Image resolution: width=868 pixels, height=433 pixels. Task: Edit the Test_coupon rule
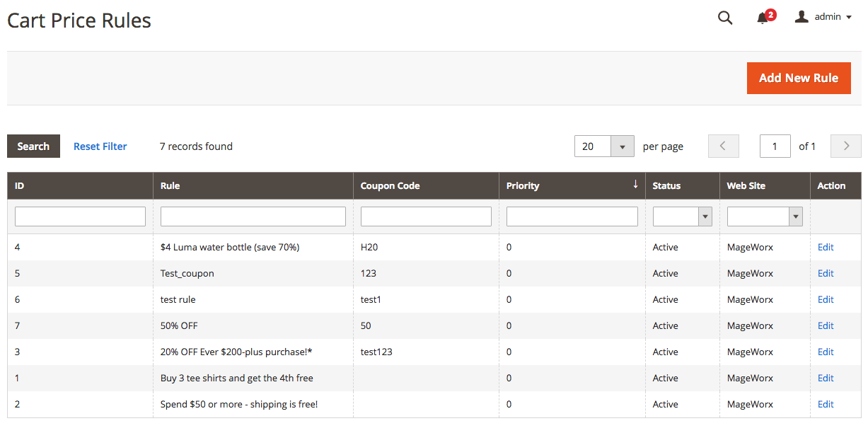point(826,274)
